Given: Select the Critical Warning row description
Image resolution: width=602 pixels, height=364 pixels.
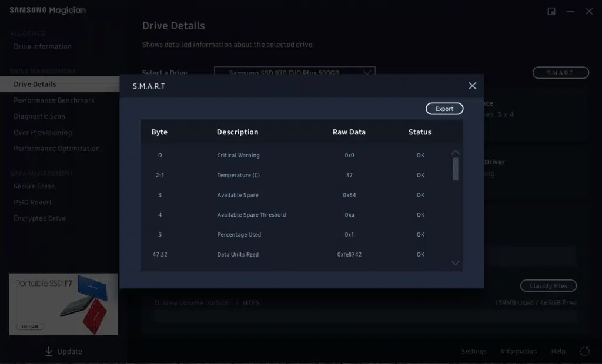Looking at the screenshot, I should point(239,156).
